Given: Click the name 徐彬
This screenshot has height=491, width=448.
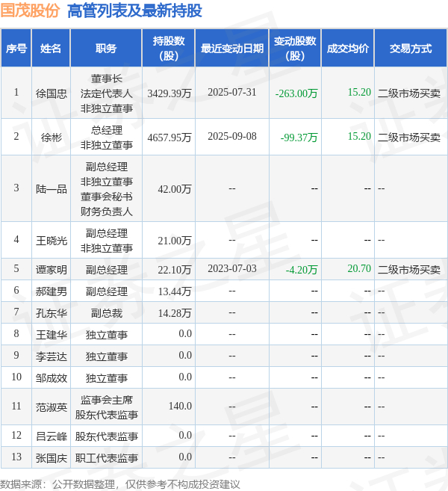Looking at the screenshot, I should click(x=51, y=138).
